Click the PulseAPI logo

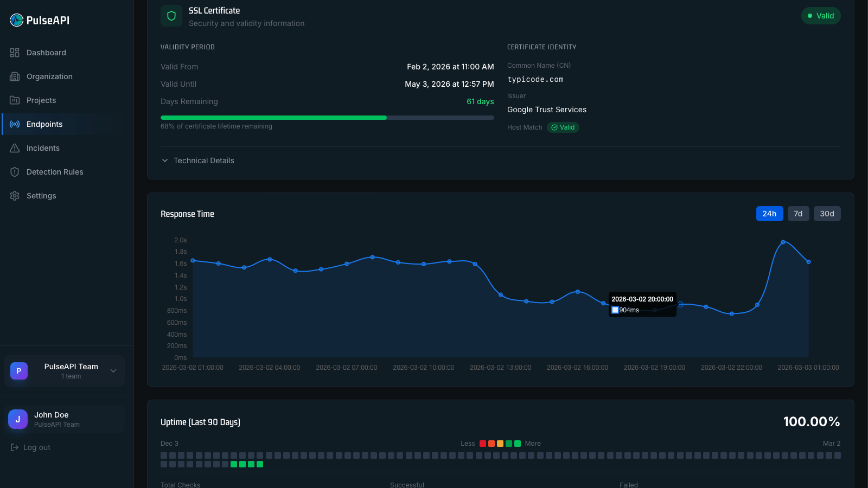tap(38, 20)
